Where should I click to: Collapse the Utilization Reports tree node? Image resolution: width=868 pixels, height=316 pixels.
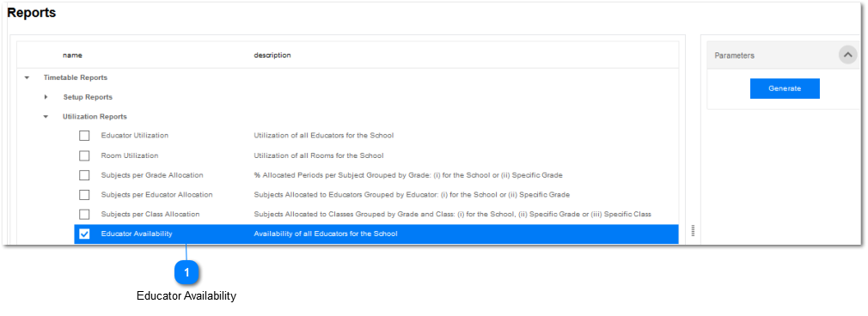click(x=46, y=117)
